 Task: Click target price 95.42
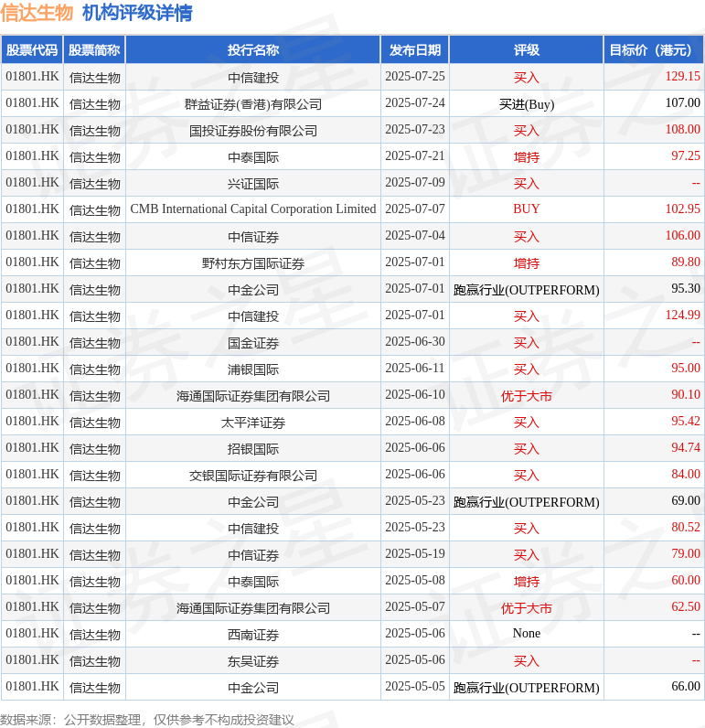tap(686, 421)
